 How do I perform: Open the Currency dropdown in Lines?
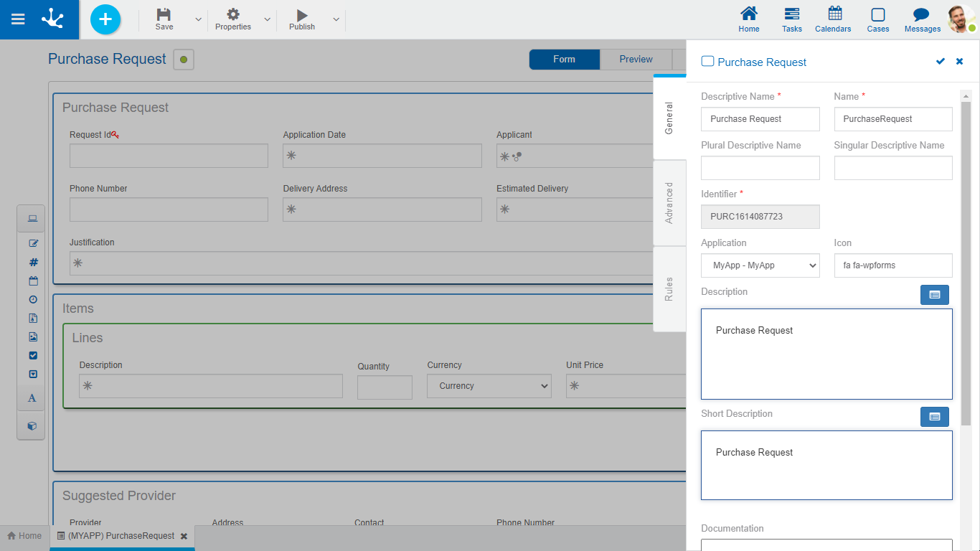pyautogui.click(x=489, y=386)
